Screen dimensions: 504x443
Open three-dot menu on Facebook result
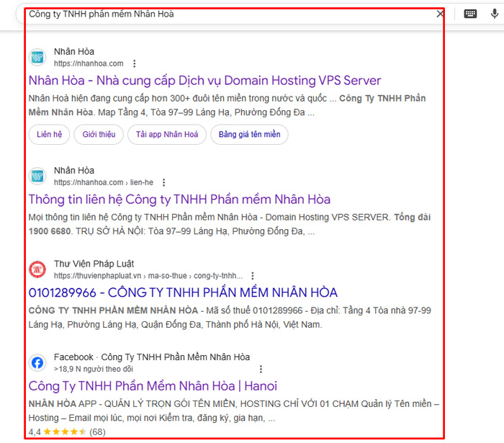click(x=261, y=369)
